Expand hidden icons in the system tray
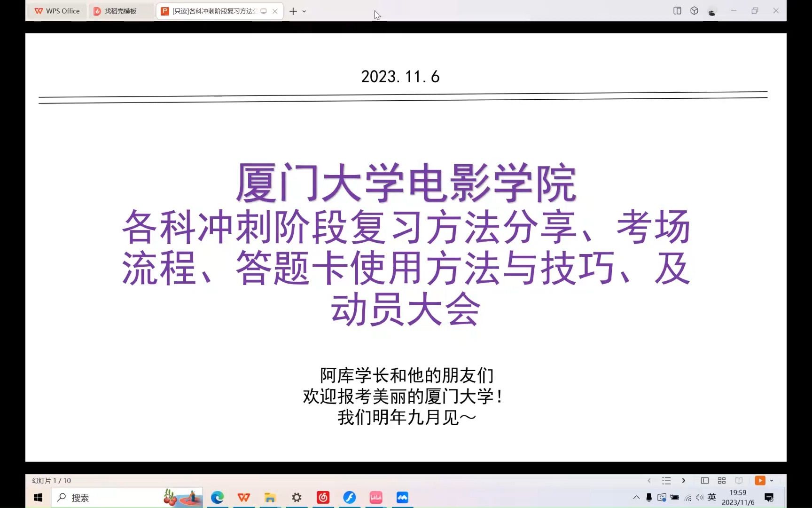812x508 pixels. [x=636, y=497]
